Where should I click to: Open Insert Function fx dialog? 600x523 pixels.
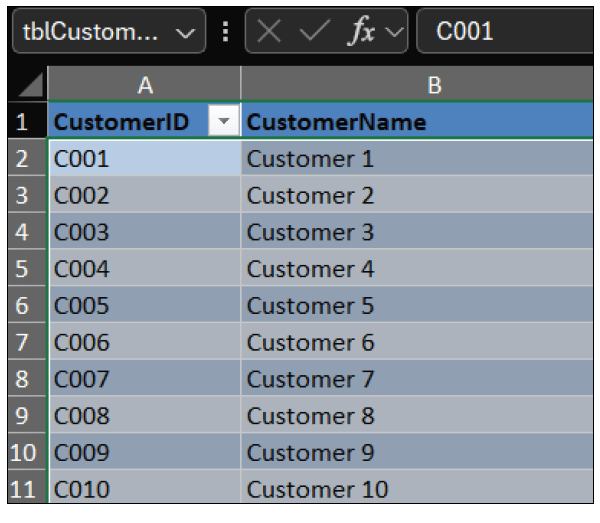[x=360, y=31]
